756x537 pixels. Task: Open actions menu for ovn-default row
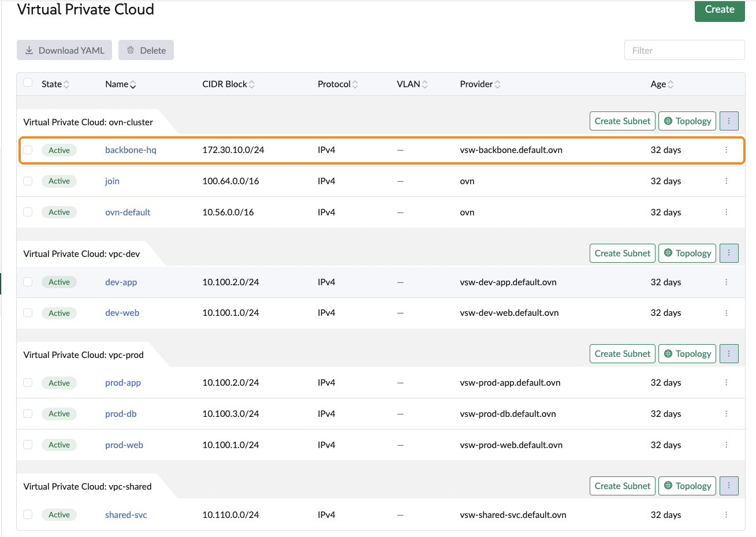coord(726,212)
